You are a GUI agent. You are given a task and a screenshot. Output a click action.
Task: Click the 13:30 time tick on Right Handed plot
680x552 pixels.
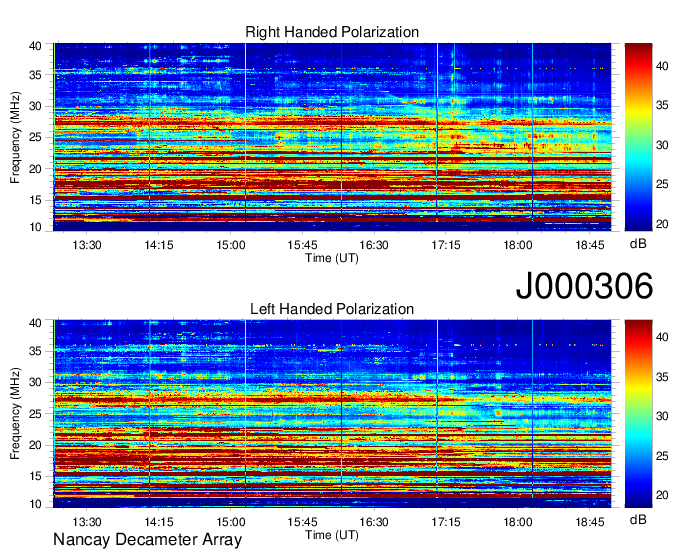(x=87, y=245)
